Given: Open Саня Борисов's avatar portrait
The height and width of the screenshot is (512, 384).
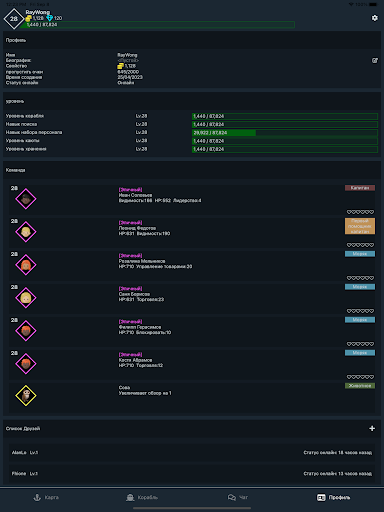Looking at the screenshot, I should (26, 298).
